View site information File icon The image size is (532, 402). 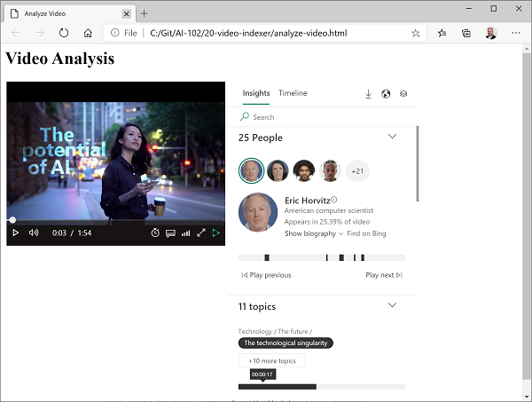click(124, 33)
